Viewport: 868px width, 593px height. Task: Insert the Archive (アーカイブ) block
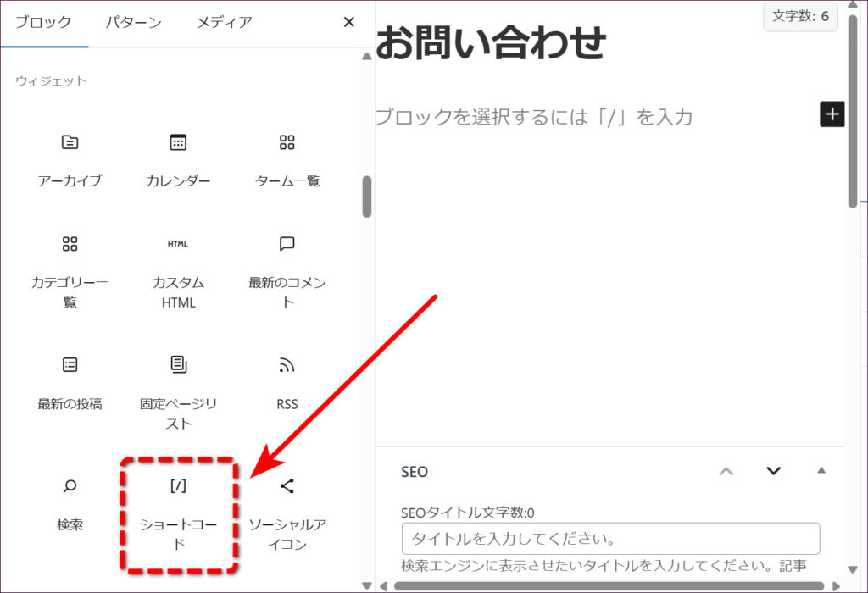click(x=70, y=159)
